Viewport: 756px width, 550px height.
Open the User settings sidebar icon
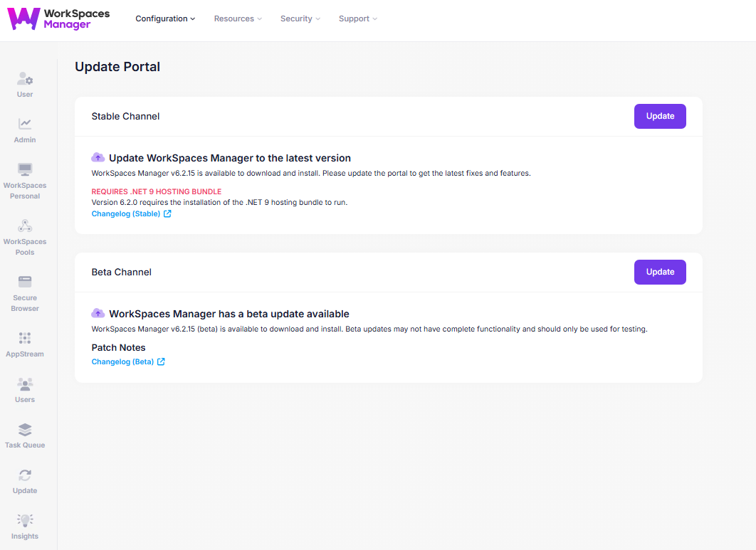(x=25, y=80)
